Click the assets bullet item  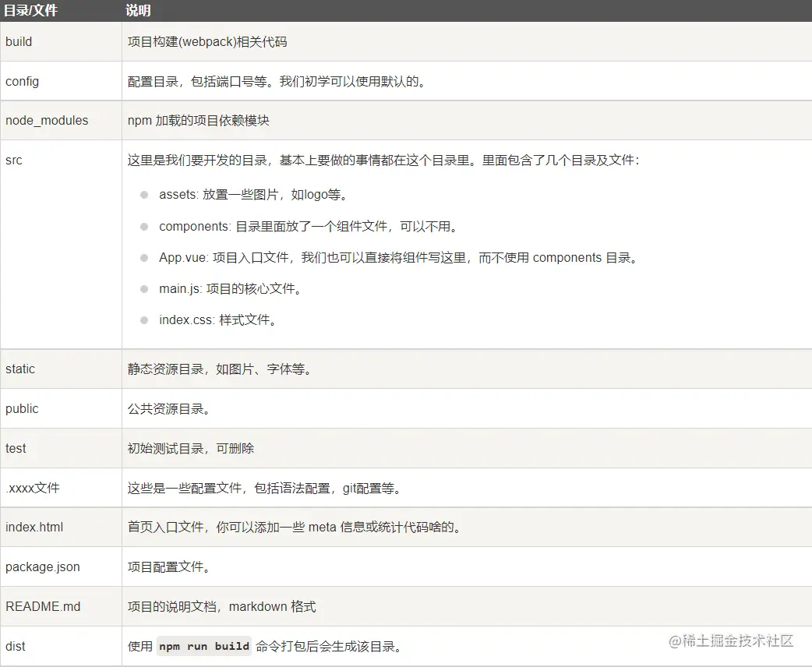coord(254,195)
